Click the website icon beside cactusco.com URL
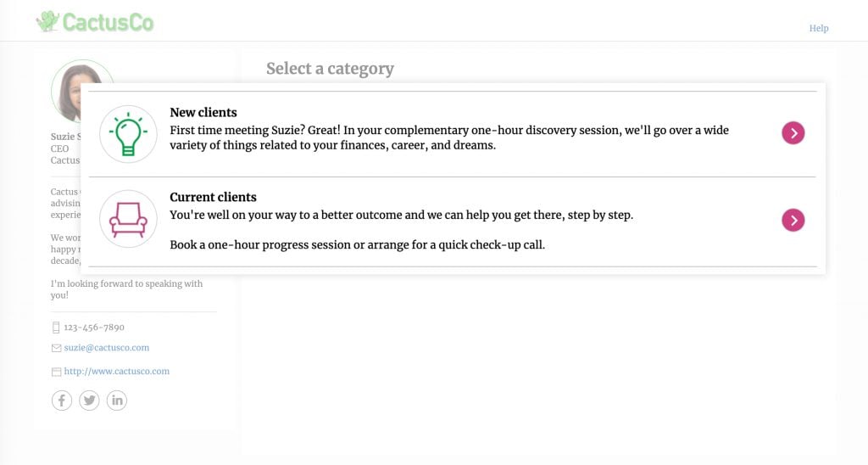The image size is (868, 465). click(56, 372)
